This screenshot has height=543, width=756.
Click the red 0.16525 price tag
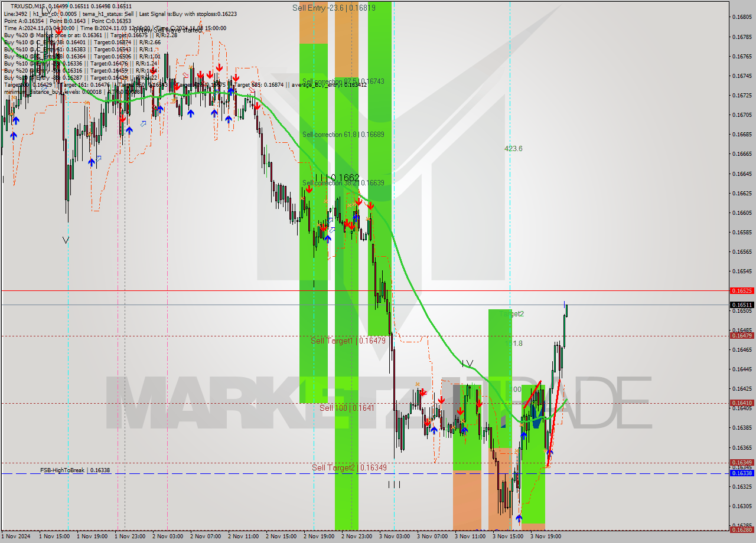point(742,290)
